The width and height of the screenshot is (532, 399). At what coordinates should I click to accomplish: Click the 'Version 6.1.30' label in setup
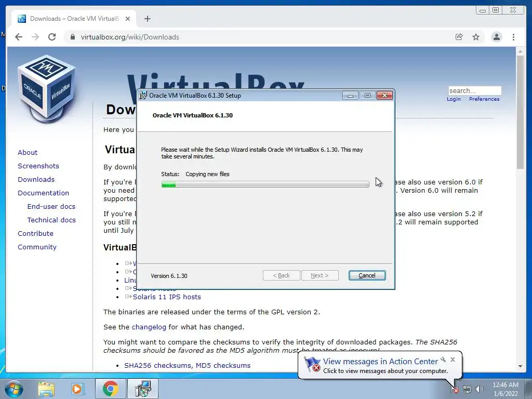pyautogui.click(x=169, y=276)
